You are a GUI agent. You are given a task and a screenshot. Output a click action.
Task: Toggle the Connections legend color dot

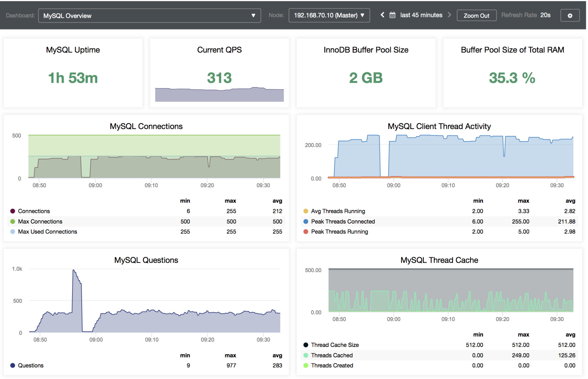(13, 211)
